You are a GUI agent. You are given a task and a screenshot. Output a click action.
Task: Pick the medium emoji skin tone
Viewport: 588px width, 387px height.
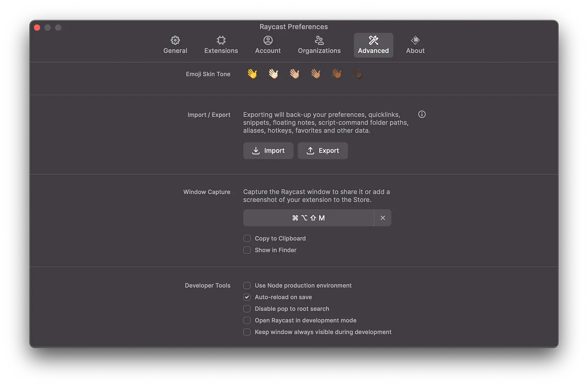(315, 74)
